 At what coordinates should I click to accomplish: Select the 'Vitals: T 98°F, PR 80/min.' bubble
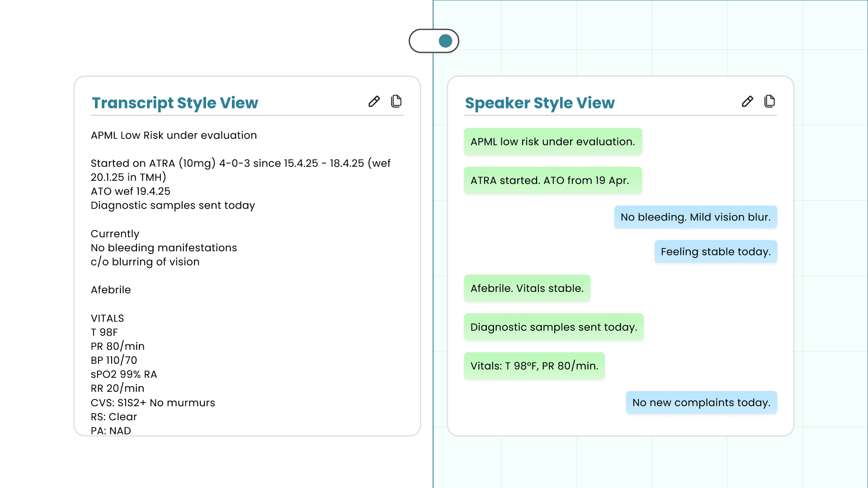pyautogui.click(x=534, y=366)
